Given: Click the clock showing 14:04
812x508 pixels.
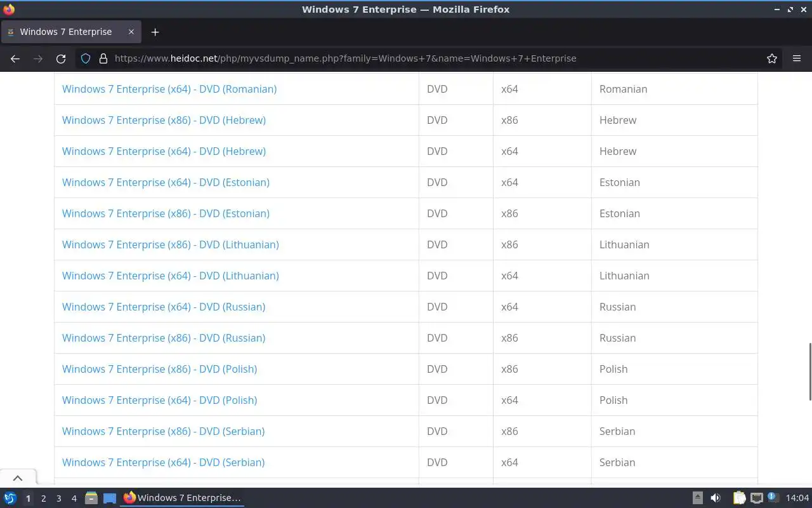Looking at the screenshot, I should point(797,498).
